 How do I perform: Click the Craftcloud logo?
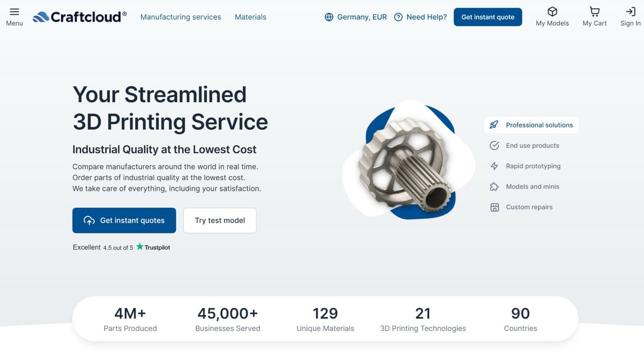pos(79,17)
